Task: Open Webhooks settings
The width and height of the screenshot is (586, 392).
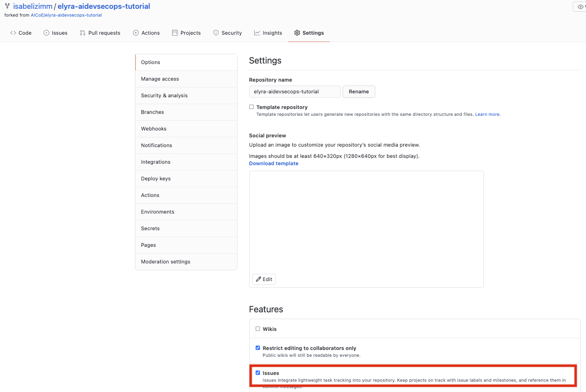Action: pos(186,129)
